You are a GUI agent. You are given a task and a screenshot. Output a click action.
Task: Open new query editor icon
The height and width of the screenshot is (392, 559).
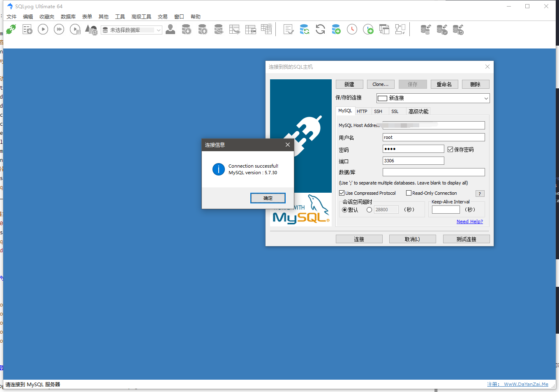[x=27, y=30]
